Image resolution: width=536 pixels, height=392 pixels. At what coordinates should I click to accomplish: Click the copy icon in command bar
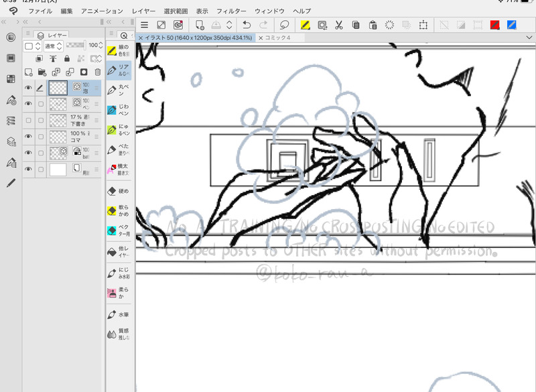tap(356, 25)
